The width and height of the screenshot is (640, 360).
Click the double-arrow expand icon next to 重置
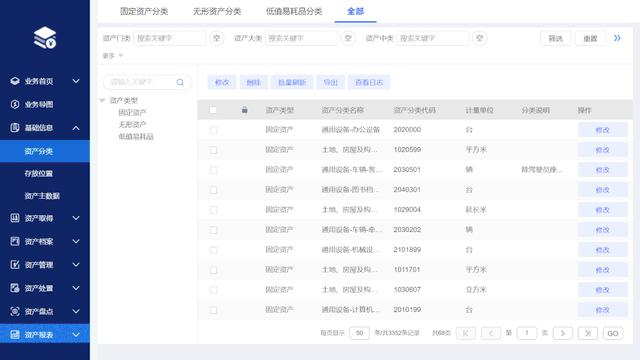617,38
